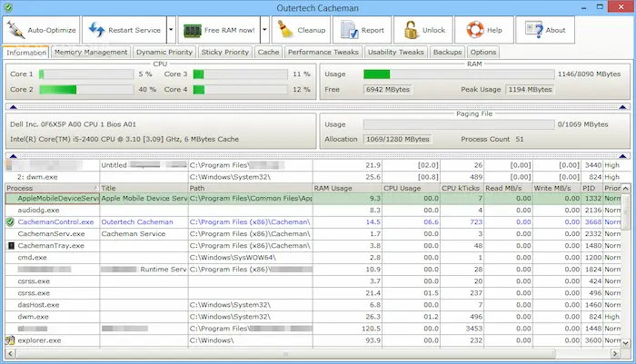The image size is (636, 364).
Task: Click horizontal scrollbar left arrow
Action: point(11,353)
